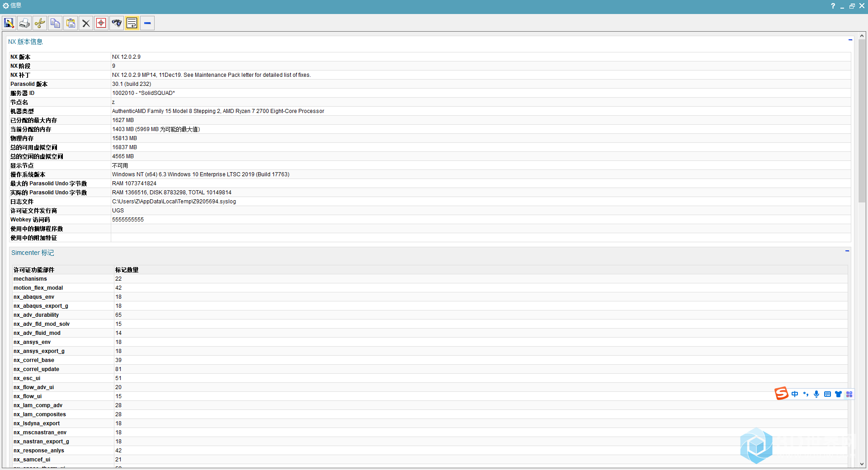The height and width of the screenshot is (470, 868).
Task: Toggle the IME punctuation mode icon
Action: coord(806,394)
